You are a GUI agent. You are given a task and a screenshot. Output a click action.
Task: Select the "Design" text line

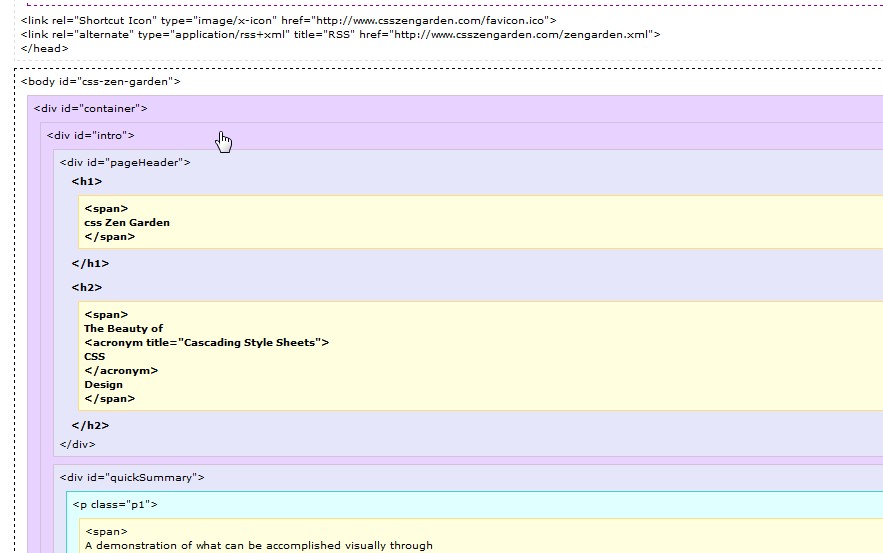104,385
